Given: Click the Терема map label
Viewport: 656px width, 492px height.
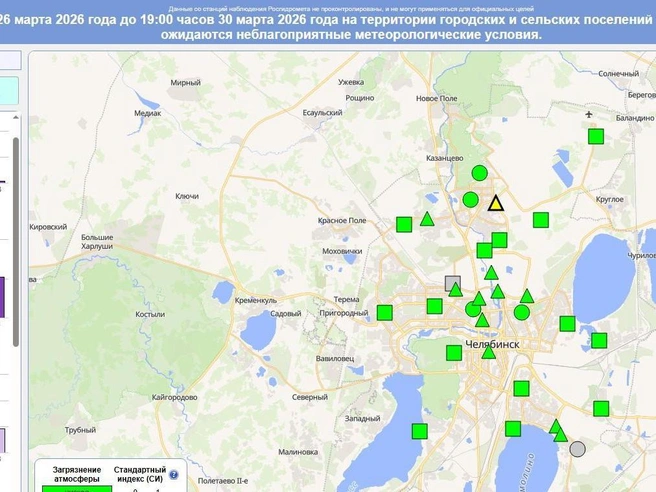Looking at the screenshot, I should tap(346, 300).
